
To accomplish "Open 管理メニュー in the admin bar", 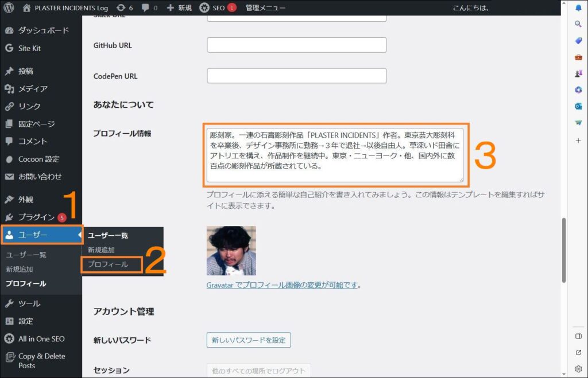I will [x=265, y=8].
